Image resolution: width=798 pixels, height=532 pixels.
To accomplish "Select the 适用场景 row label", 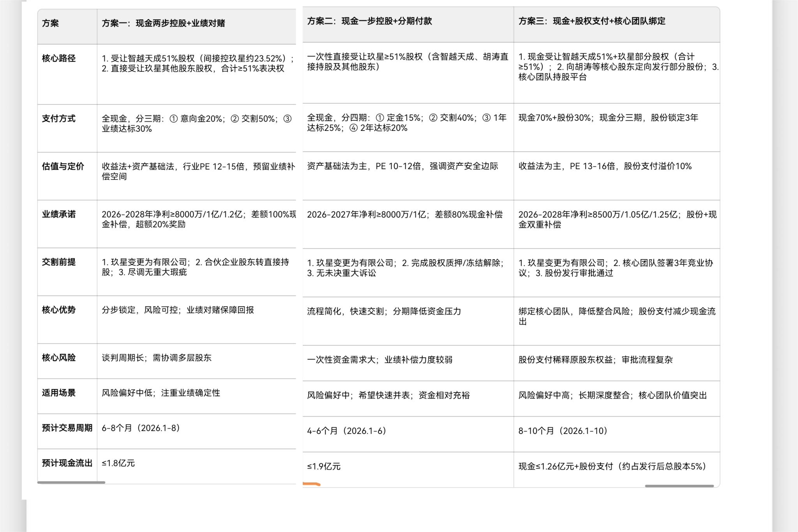I will click(x=59, y=393).
